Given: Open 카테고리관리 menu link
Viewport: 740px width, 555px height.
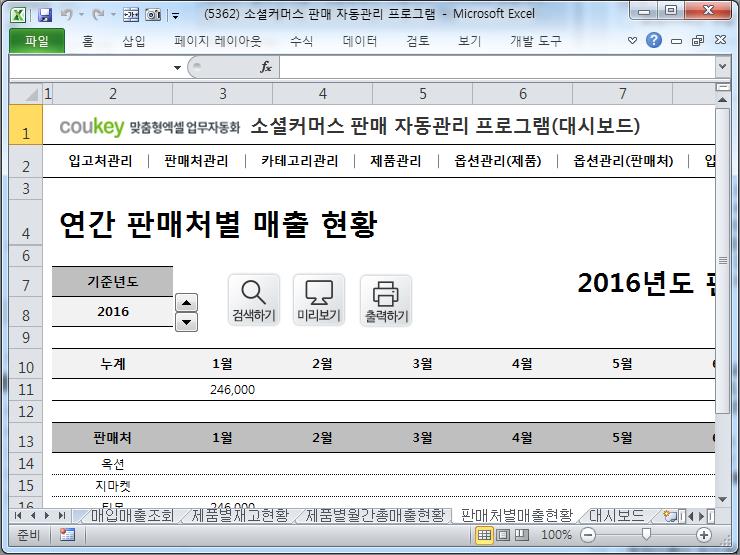Looking at the screenshot, I should click(x=300, y=161).
